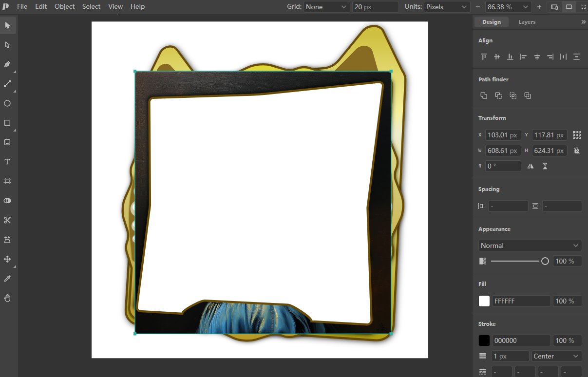Apply Path finder subtract
588x377 pixels.
pyautogui.click(x=498, y=95)
